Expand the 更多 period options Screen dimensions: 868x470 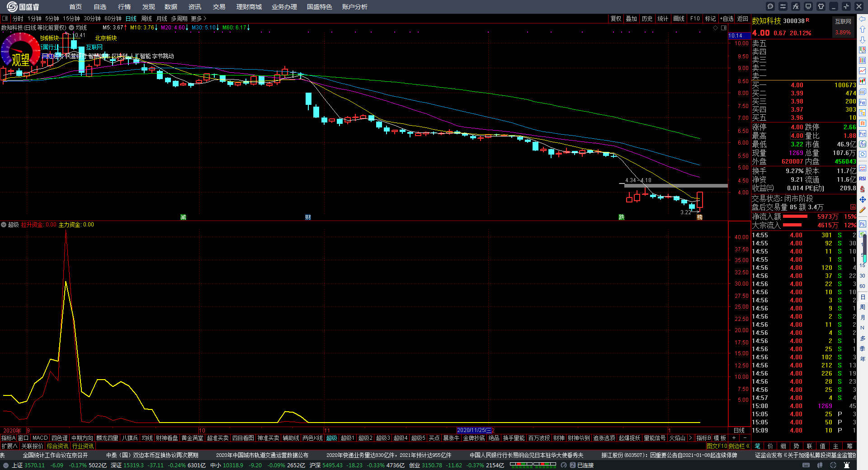[x=198, y=19]
